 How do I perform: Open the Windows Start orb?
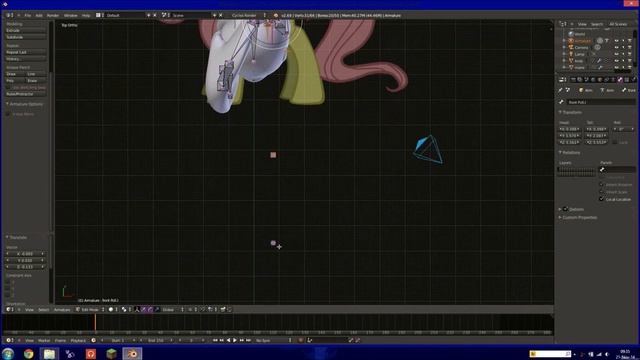point(8,353)
